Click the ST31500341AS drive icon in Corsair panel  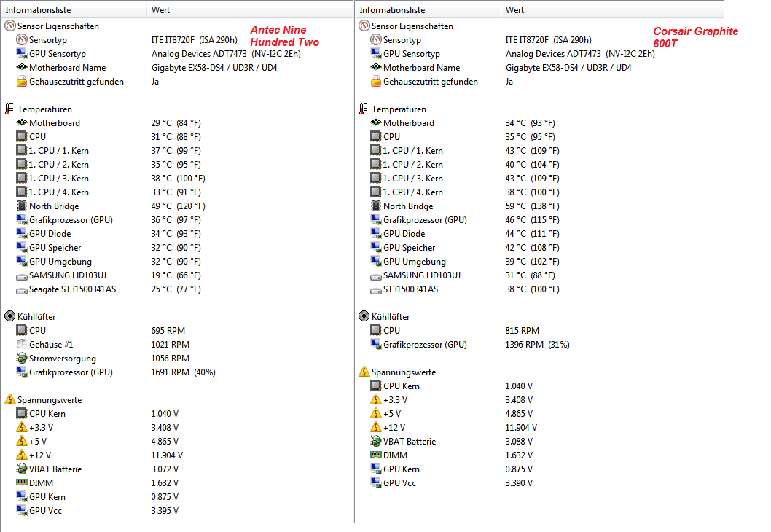click(376, 289)
